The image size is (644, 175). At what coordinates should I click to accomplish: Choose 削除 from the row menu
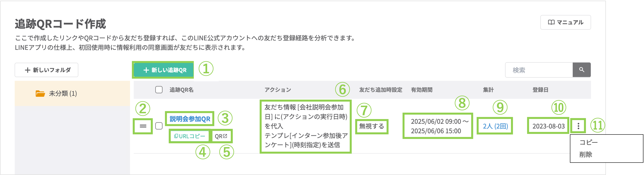585,155
